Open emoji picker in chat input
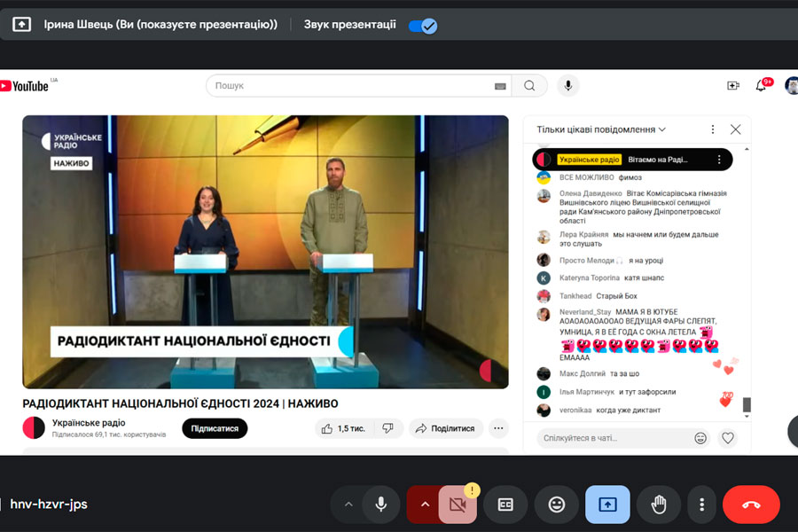798x532 pixels. tap(700, 438)
